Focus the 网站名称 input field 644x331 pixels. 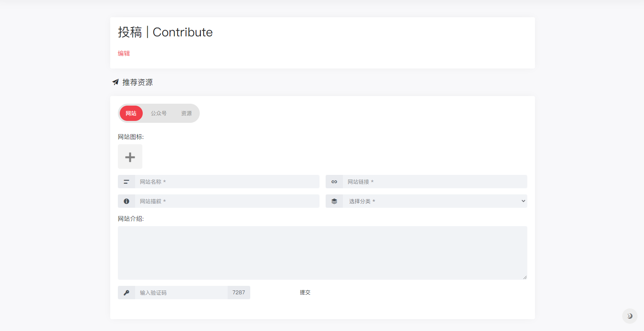click(x=227, y=182)
